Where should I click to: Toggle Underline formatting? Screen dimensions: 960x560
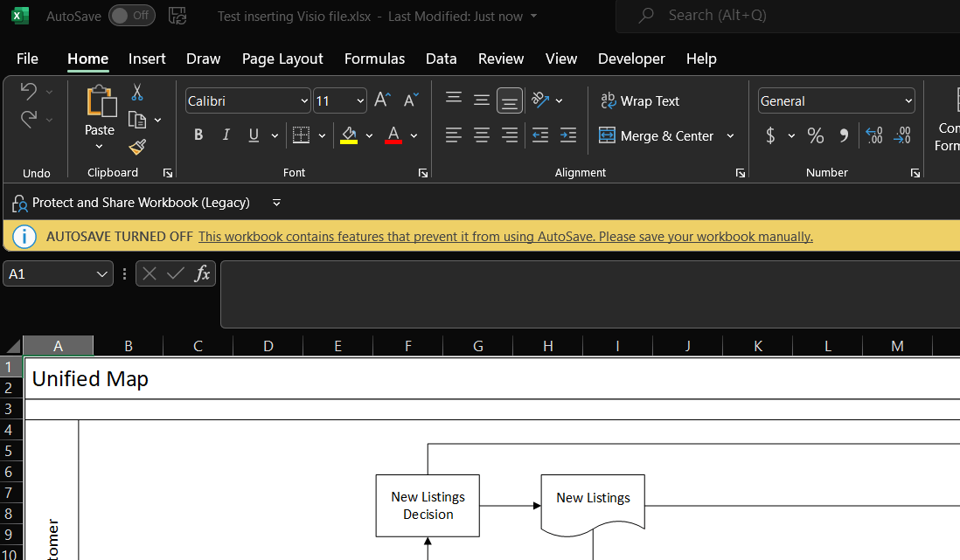pos(254,135)
